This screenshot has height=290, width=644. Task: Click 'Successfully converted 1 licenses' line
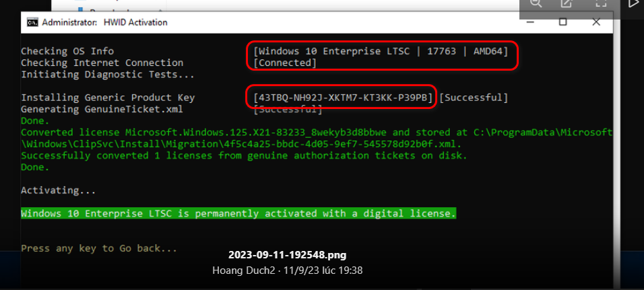click(244, 156)
